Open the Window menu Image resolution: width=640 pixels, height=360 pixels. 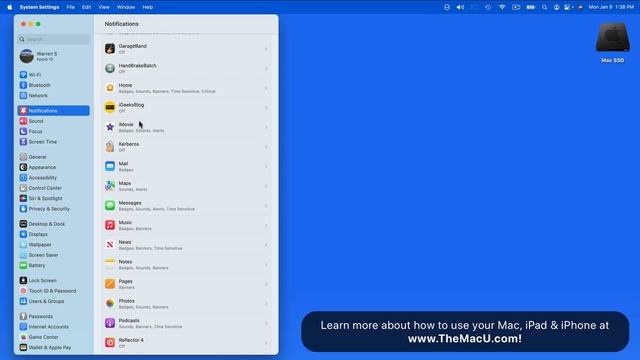[x=126, y=7]
